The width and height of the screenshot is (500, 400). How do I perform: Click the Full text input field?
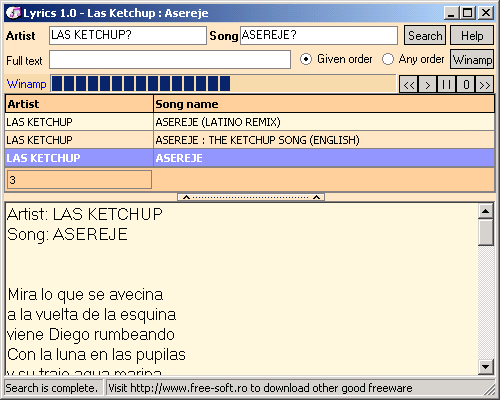[x=170, y=60]
